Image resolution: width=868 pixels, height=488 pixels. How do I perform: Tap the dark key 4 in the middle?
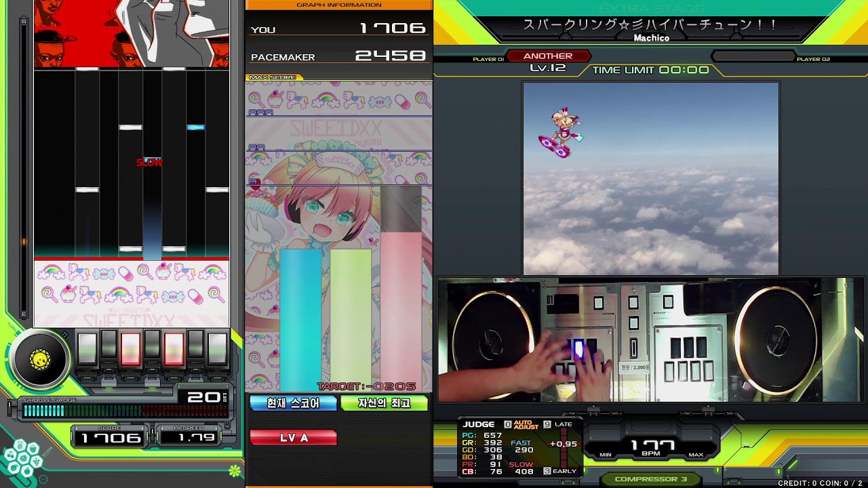click(x=152, y=344)
